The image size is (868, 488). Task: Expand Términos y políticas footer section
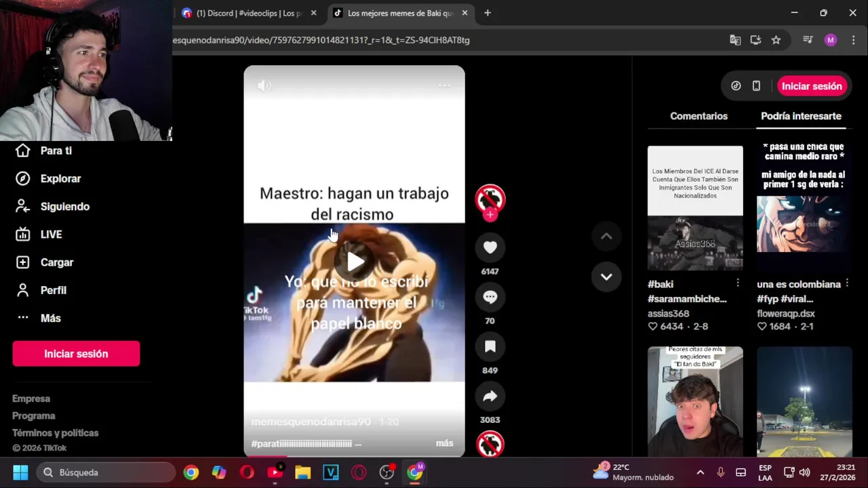56,432
